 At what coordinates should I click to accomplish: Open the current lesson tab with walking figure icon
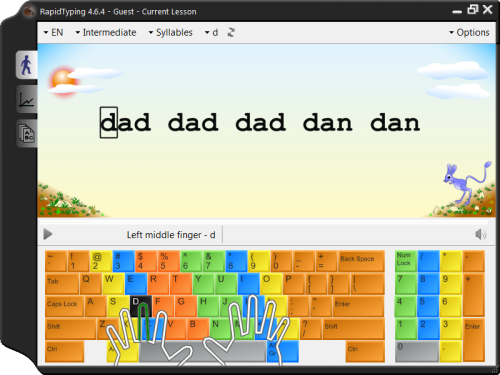click(x=27, y=65)
